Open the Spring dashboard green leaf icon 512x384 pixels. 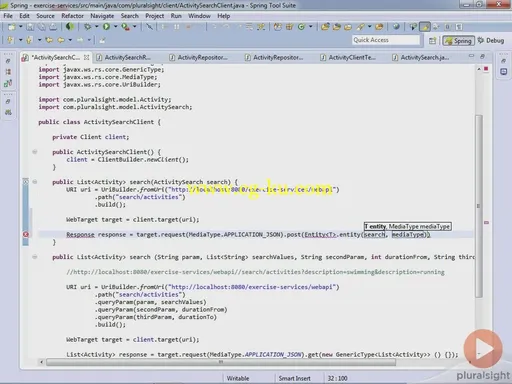pos(69,27)
